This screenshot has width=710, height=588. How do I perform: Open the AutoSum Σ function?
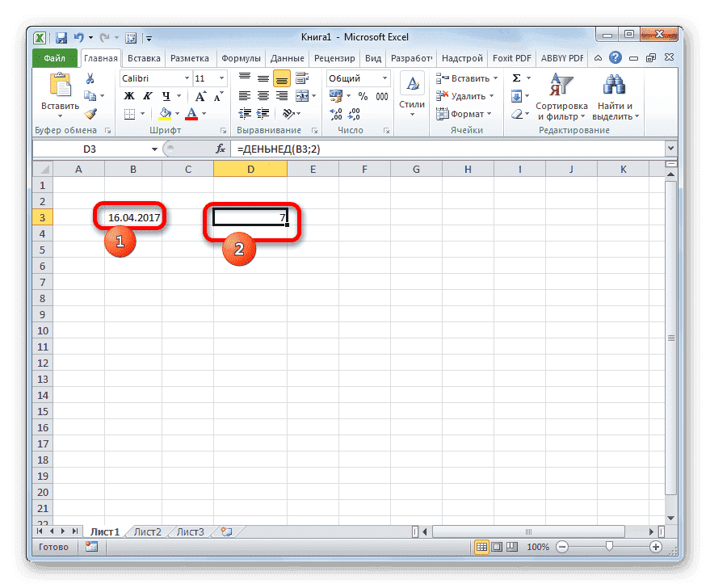tap(515, 78)
